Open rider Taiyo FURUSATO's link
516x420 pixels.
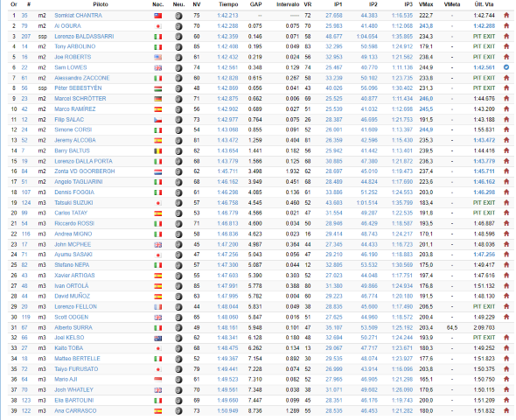[x=76, y=369]
